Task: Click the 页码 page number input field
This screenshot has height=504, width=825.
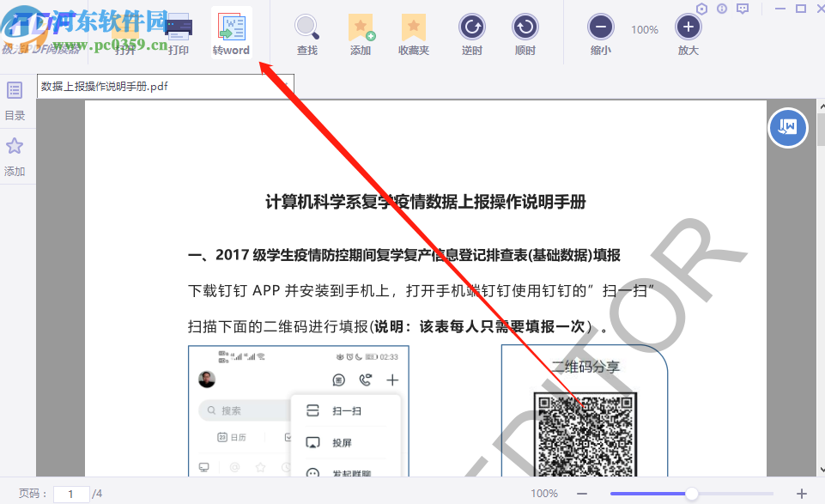Action: (70, 493)
